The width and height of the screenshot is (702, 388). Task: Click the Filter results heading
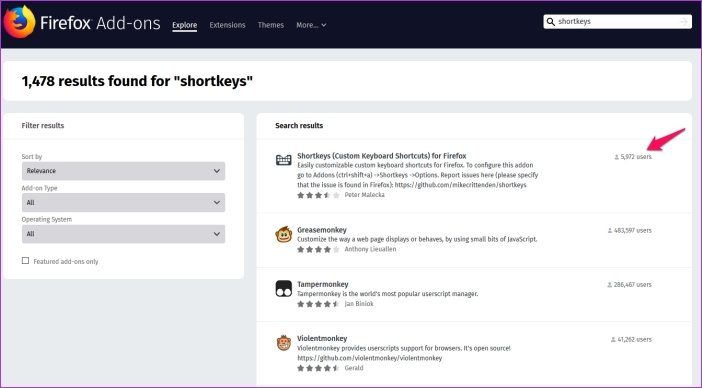coord(43,126)
